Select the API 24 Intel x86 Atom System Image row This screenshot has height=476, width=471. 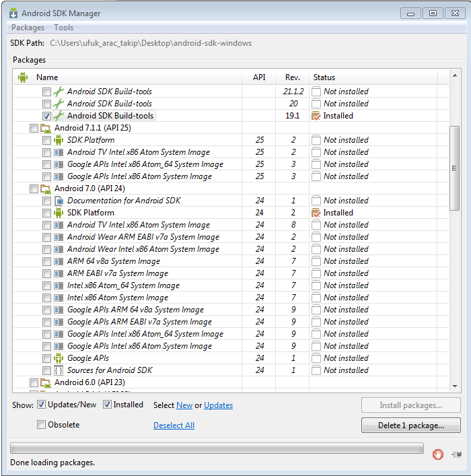point(231,298)
